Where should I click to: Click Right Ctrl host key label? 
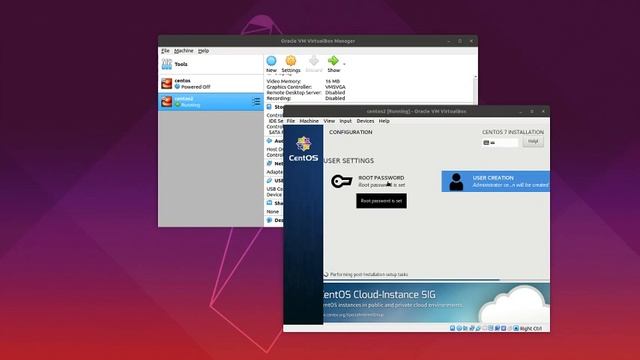point(531,329)
